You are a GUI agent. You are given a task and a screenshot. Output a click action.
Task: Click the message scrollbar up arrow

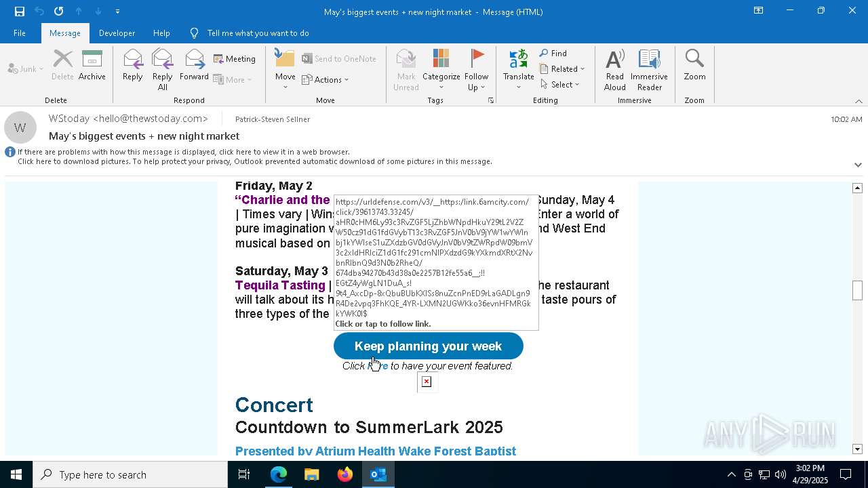[x=857, y=188]
